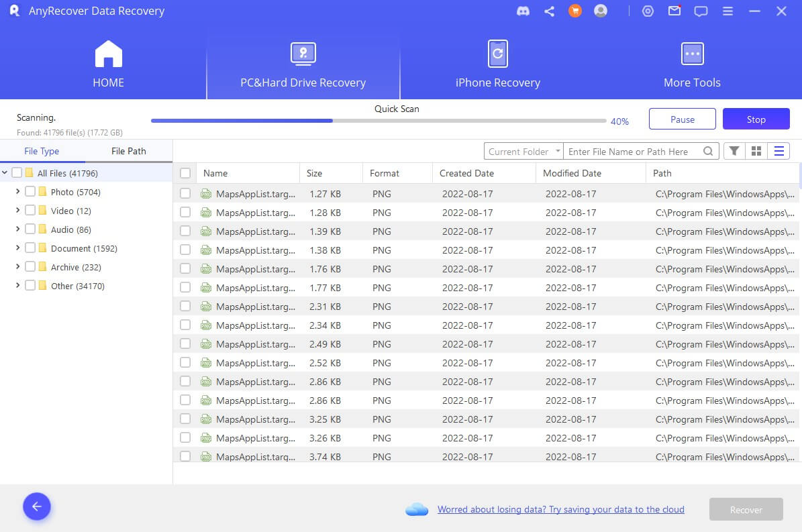Open the orange shopping cart to purchase
This screenshot has height=532, width=802.
(x=574, y=11)
